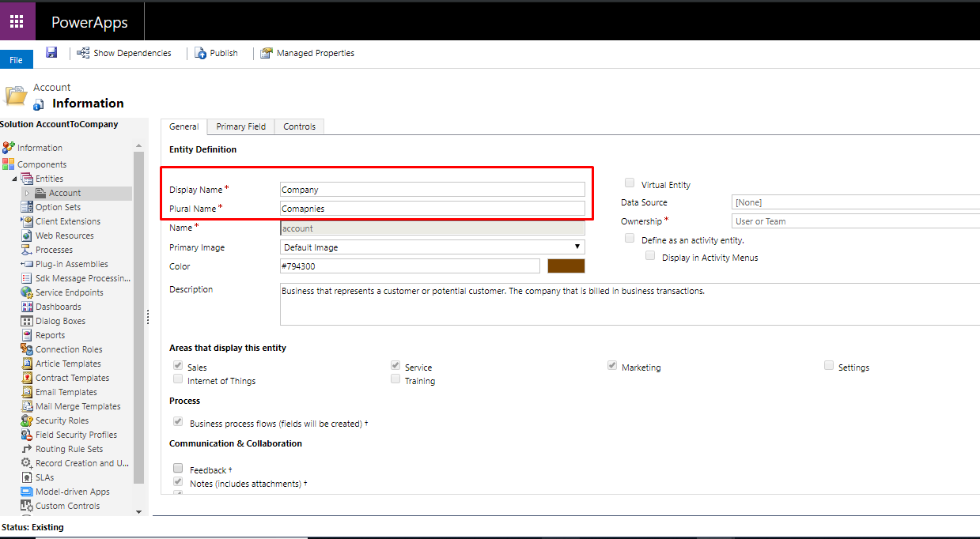
Task: Open Field Security Profiles
Action: point(76,435)
